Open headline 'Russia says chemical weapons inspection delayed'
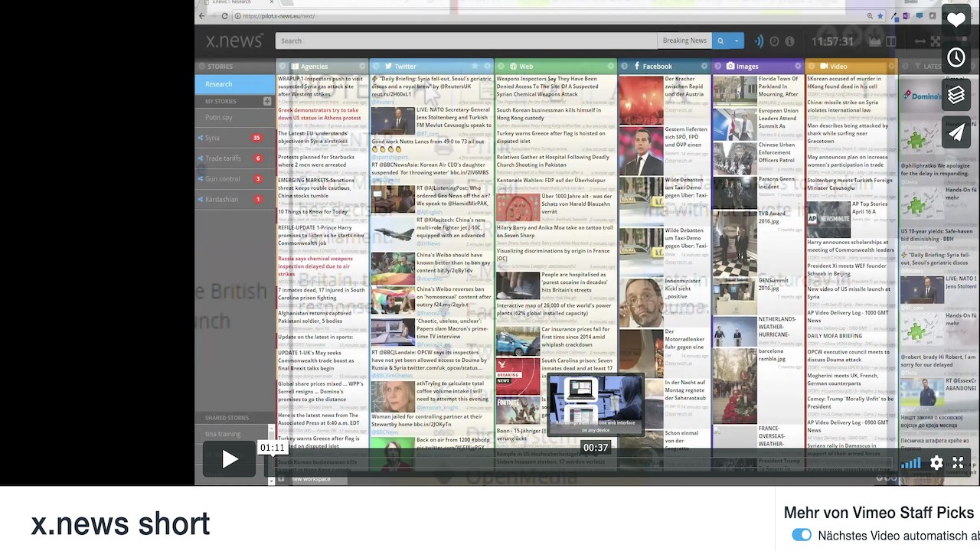980x551 pixels. tap(316, 266)
